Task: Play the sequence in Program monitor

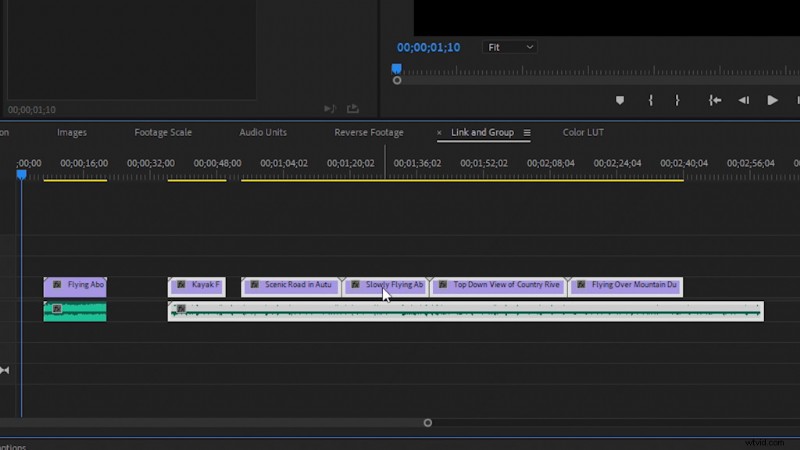Action: (x=772, y=101)
